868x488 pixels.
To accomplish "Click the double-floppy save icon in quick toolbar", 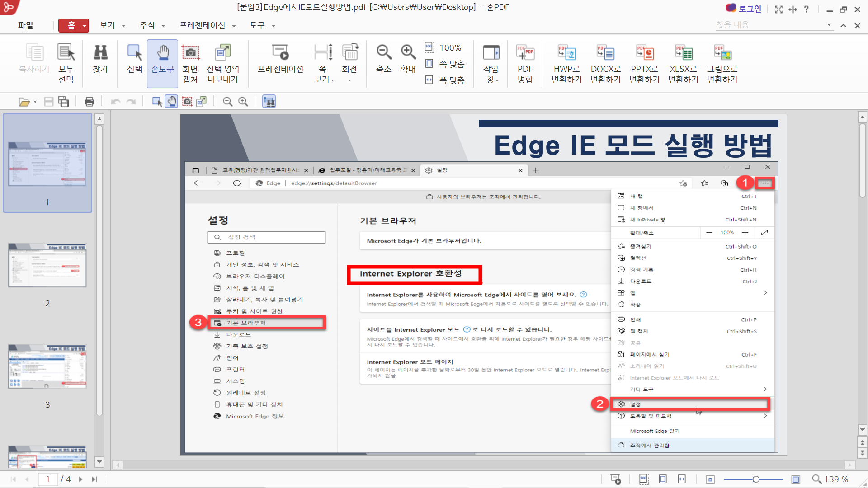I will click(x=64, y=102).
